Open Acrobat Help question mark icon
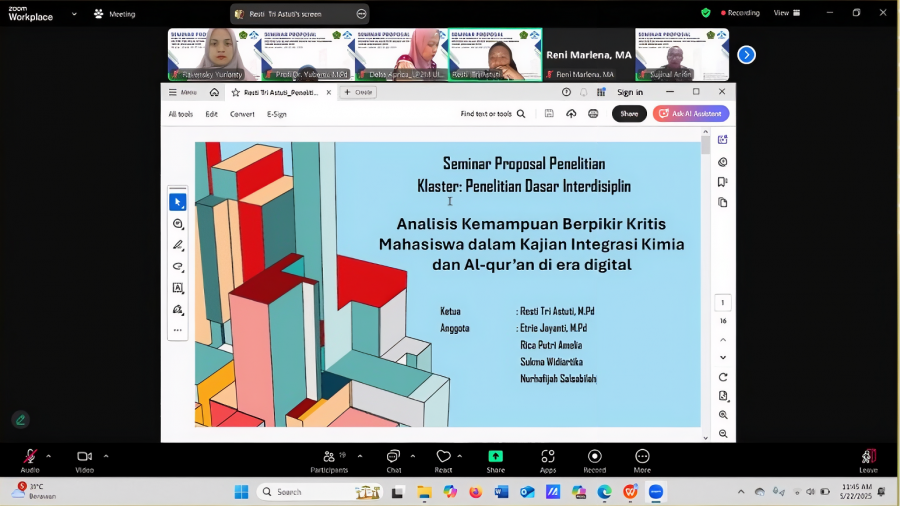The width and height of the screenshot is (900, 506). (x=566, y=92)
